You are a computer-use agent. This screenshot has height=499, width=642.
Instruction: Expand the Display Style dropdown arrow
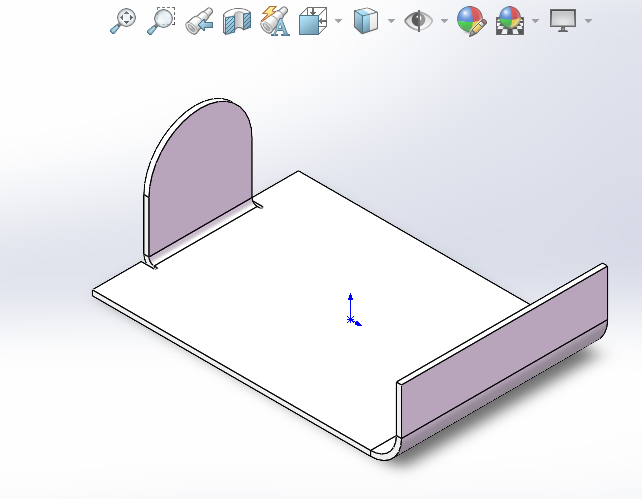pyautogui.click(x=391, y=20)
